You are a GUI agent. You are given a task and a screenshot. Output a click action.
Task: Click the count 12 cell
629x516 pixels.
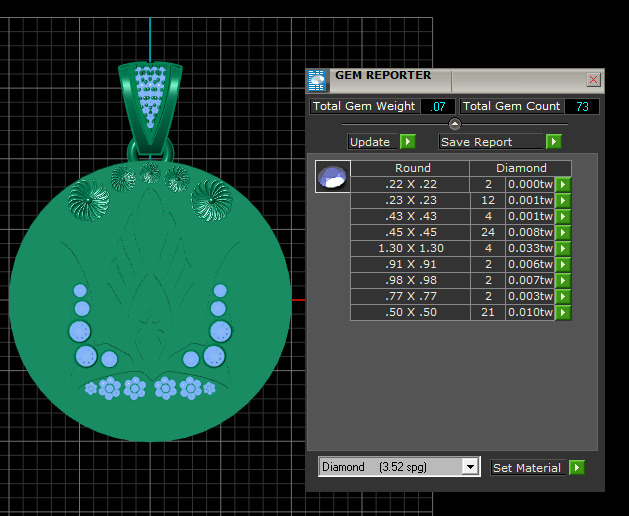click(488, 200)
